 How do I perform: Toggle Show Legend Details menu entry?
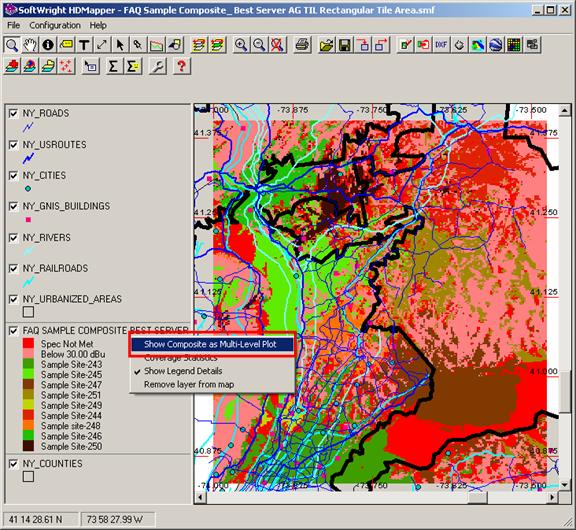212,371
